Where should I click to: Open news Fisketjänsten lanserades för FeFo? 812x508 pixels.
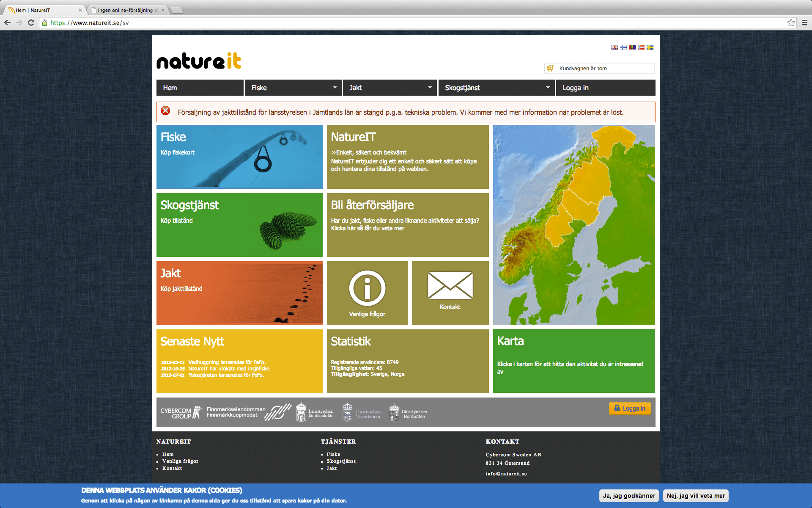(x=226, y=375)
